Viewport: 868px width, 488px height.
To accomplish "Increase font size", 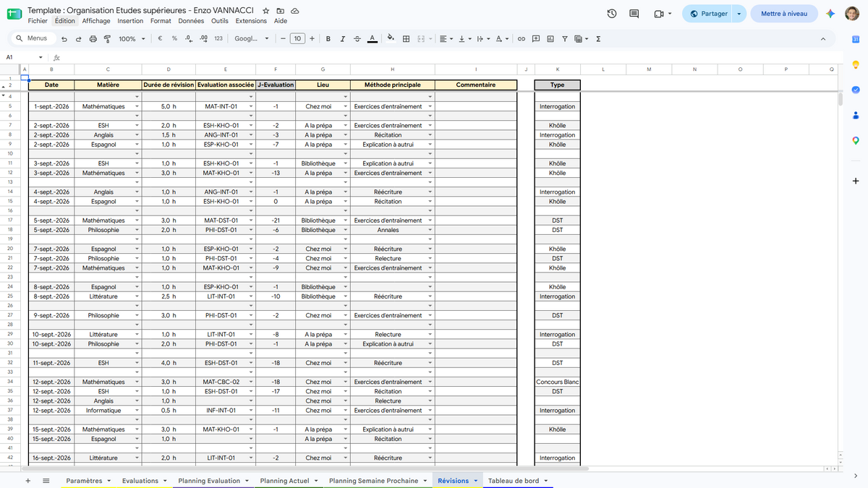I will [x=312, y=39].
